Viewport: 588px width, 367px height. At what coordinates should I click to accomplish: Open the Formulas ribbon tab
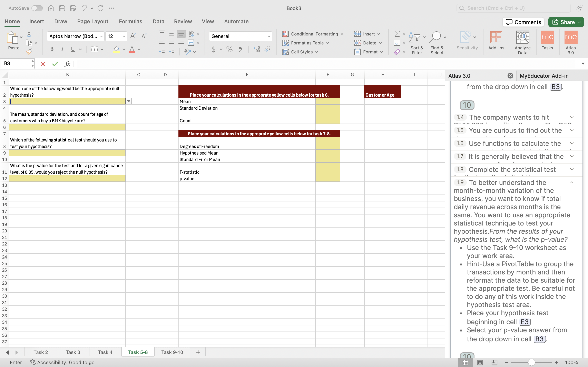pyautogui.click(x=130, y=21)
